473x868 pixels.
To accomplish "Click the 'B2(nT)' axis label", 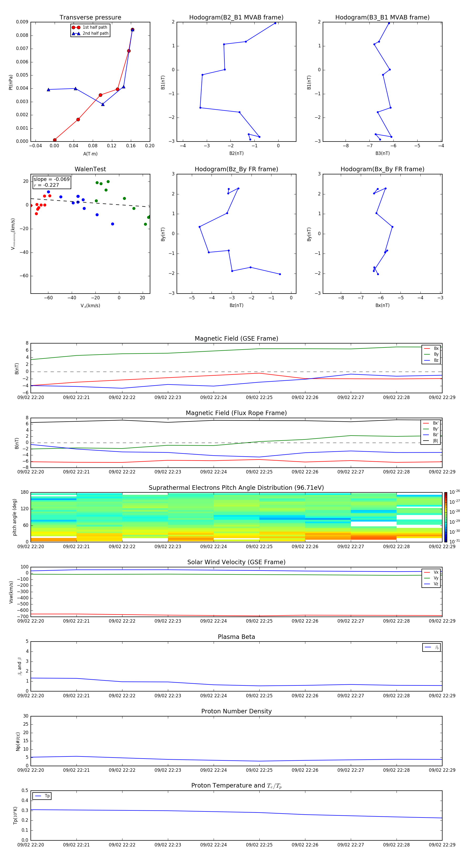I will pyautogui.click(x=236, y=153).
